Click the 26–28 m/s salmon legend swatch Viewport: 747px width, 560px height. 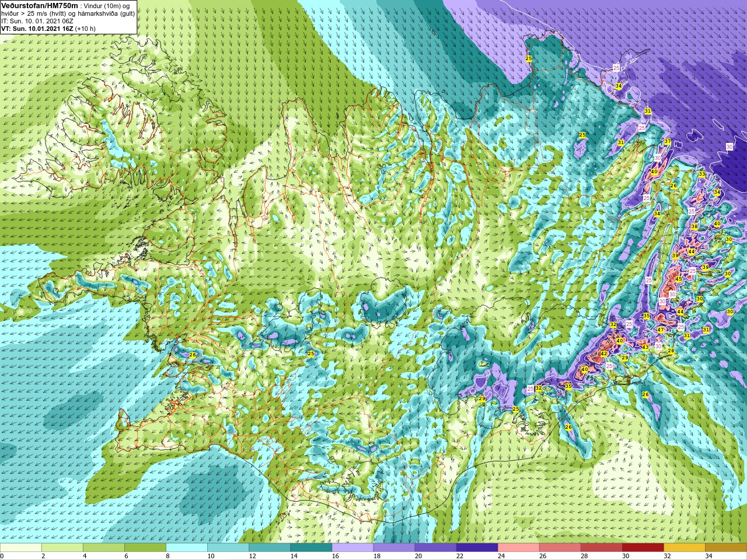click(560, 548)
